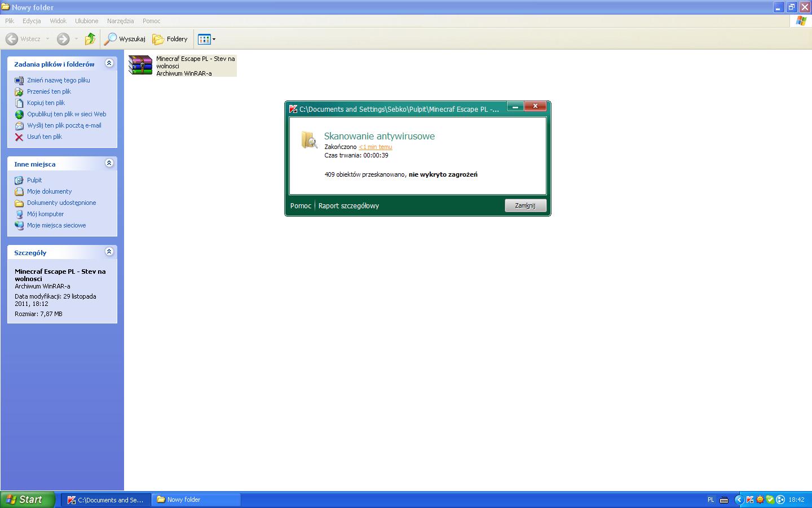
Task: Expand hidden tray icons arrow
Action: 739,500
